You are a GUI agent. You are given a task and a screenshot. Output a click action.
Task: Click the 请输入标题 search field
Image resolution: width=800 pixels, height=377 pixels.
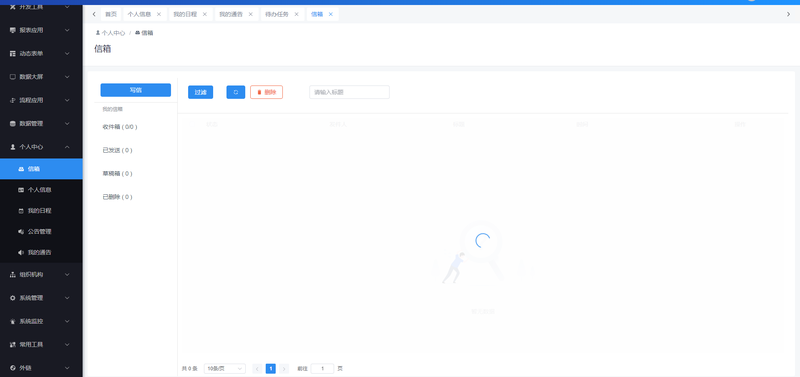(x=349, y=92)
